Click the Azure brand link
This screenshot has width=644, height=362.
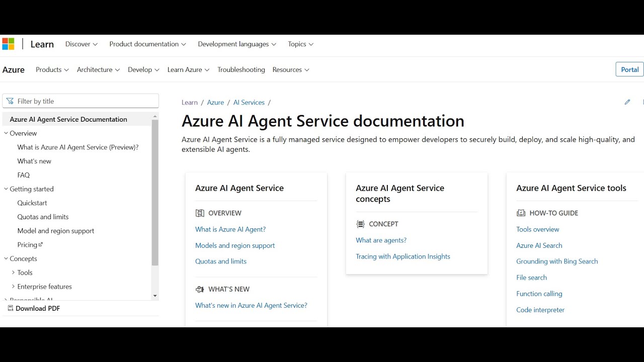pos(14,70)
